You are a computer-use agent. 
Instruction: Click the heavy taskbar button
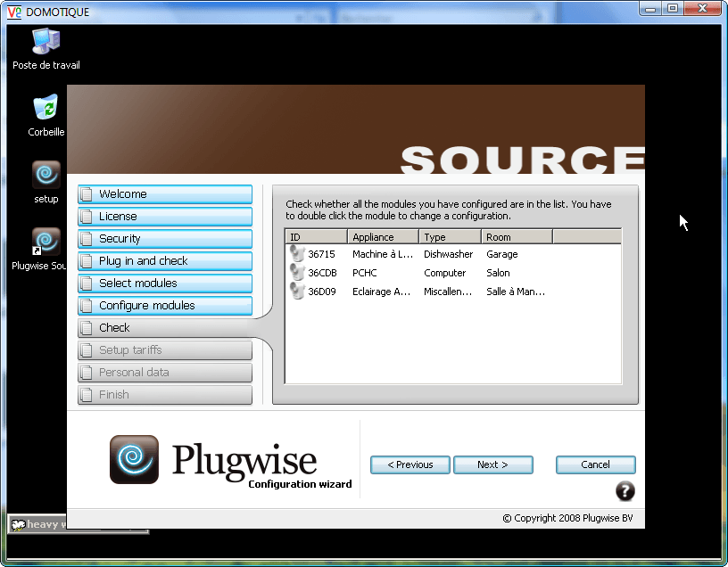tap(37, 524)
